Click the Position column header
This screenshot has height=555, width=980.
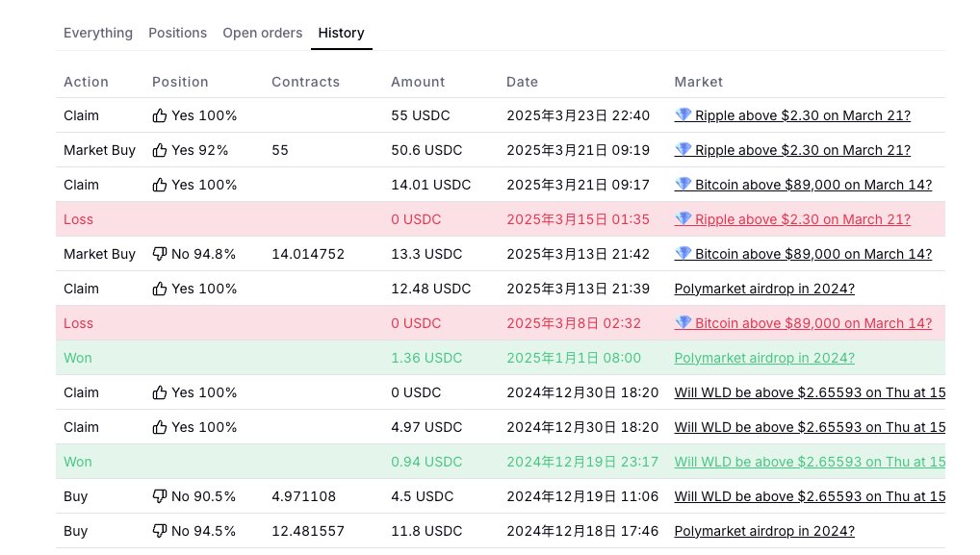[x=180, y=82]
